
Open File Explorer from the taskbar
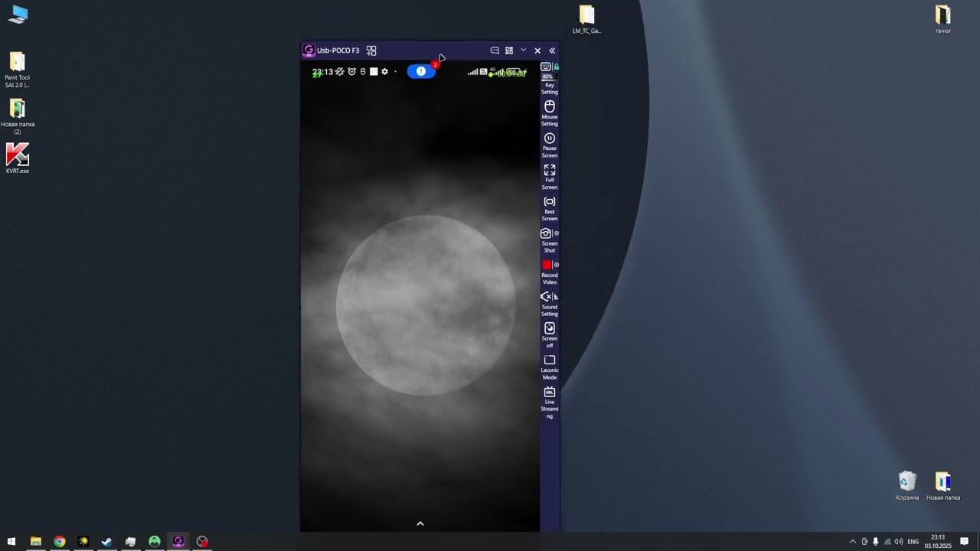coord(35,541)
